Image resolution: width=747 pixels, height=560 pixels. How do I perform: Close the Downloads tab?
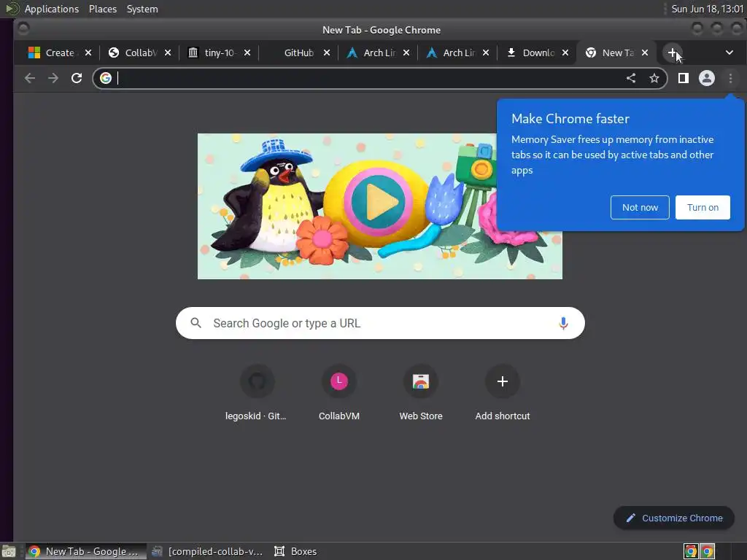click(565, 52)
